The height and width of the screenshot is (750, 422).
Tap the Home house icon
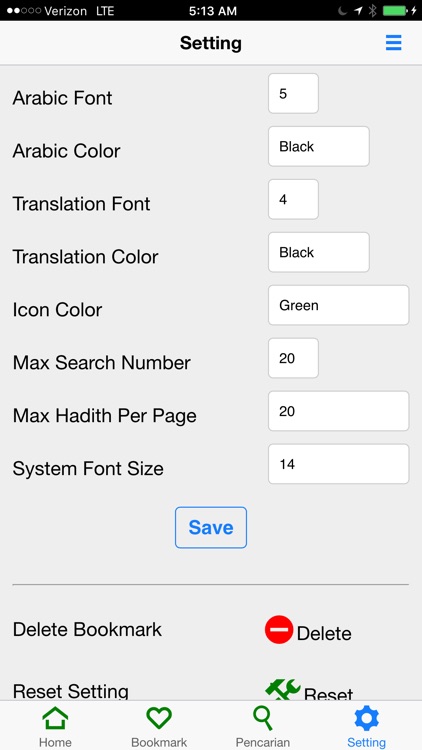(56, 718)
